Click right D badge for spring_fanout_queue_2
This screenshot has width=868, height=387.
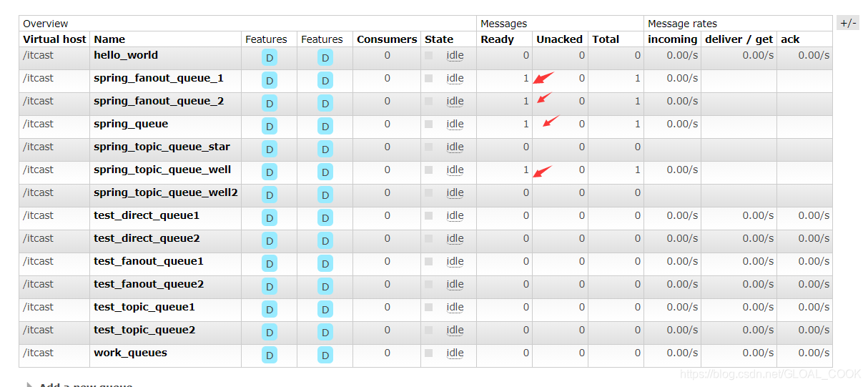325,104
